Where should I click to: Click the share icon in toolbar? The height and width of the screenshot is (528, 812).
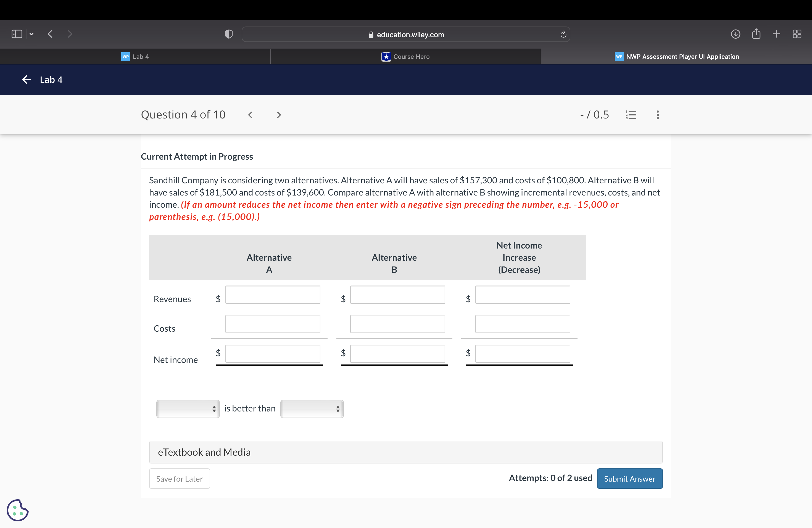click(756, 34)
